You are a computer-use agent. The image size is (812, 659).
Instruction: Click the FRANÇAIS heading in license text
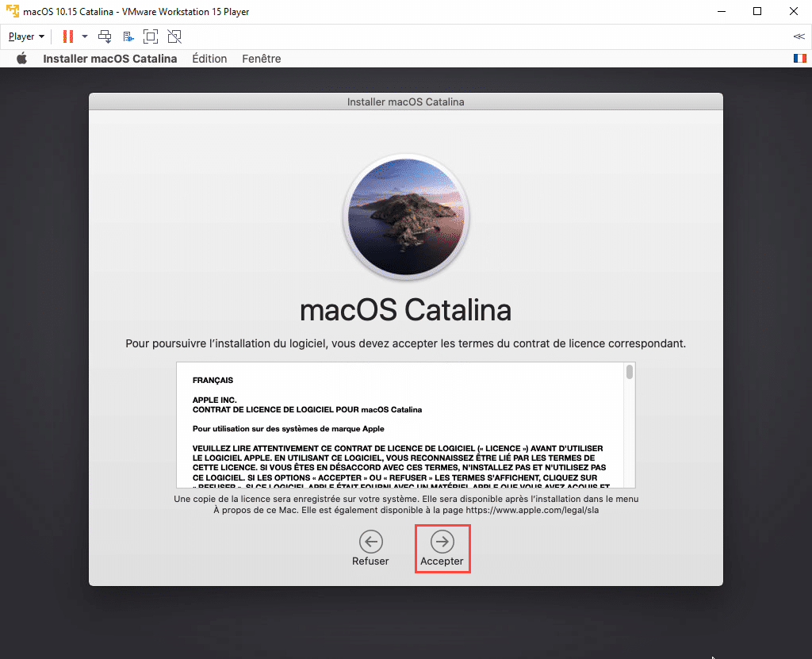[x=213, y=381]
